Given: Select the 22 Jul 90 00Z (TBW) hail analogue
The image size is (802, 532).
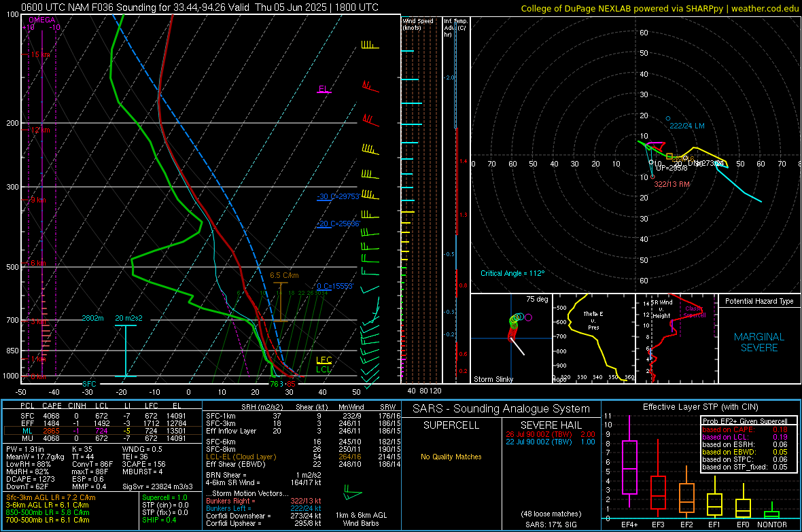Looking at the screenshot, I should tap(551, 442).
